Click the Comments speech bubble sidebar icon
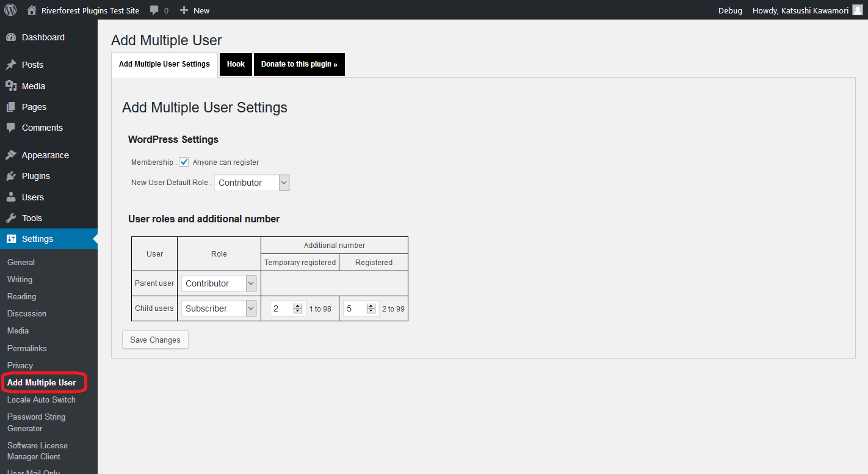The width and height of the screenshot is (868, 474). 11,128
